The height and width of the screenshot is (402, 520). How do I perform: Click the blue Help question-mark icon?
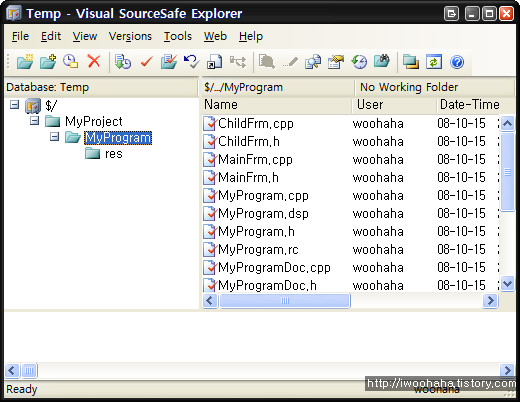457,62
